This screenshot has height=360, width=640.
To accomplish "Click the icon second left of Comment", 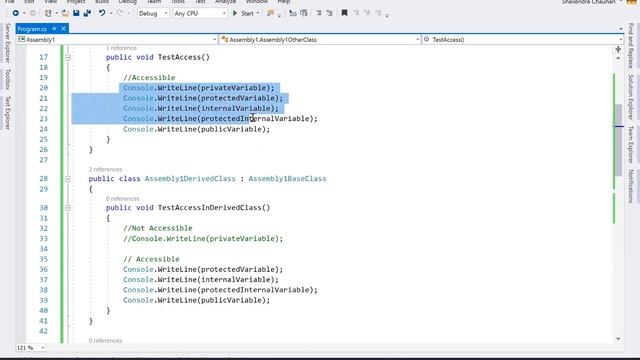I will (x=293, y=13).
